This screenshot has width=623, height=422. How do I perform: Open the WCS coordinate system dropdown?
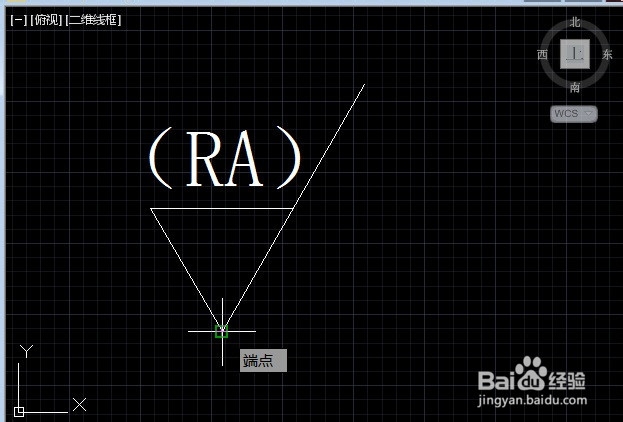pyautogui.click(x=573, y=114)
